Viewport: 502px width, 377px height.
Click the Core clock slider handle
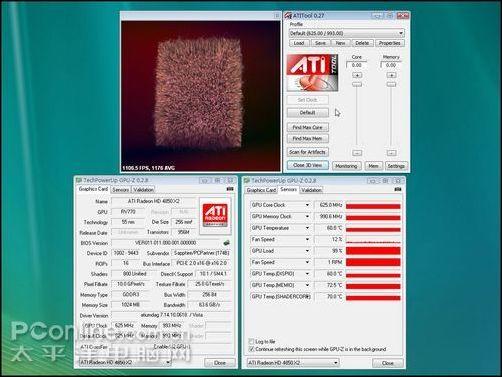click(357, 84)
